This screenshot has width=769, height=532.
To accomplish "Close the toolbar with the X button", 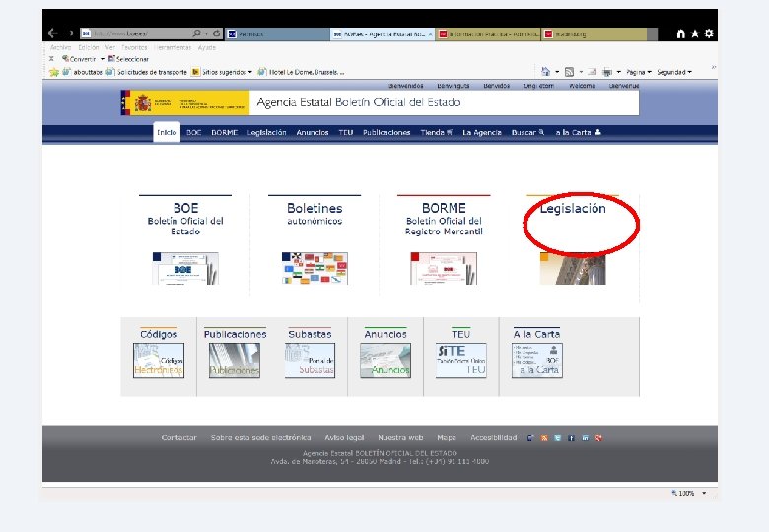I will [x=51, y=59].
